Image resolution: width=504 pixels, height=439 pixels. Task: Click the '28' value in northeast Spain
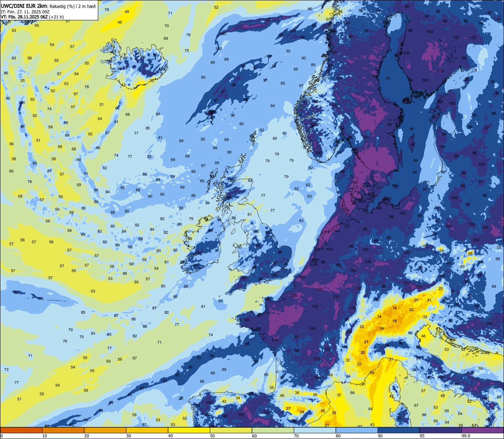click(334, 413)
